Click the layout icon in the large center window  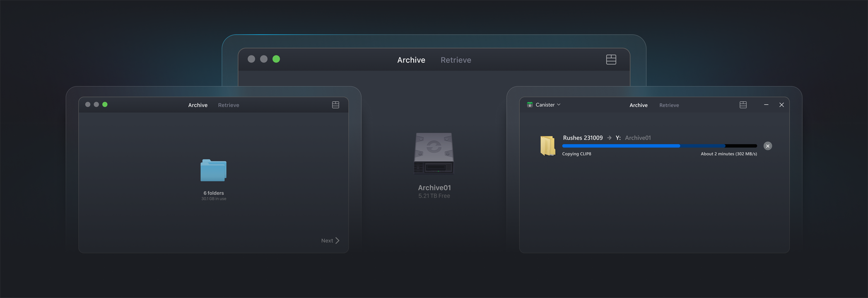click(x=611, y=60)
